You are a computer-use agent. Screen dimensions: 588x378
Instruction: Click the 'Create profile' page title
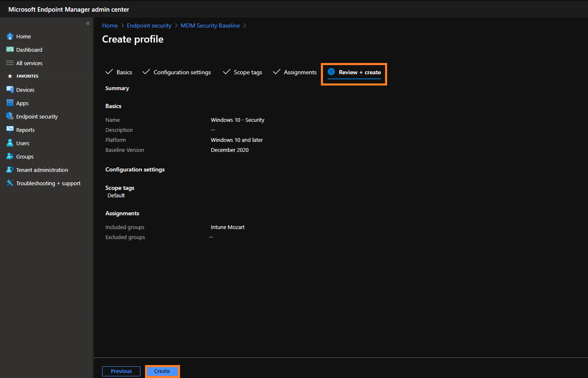[x=133, y=39]
